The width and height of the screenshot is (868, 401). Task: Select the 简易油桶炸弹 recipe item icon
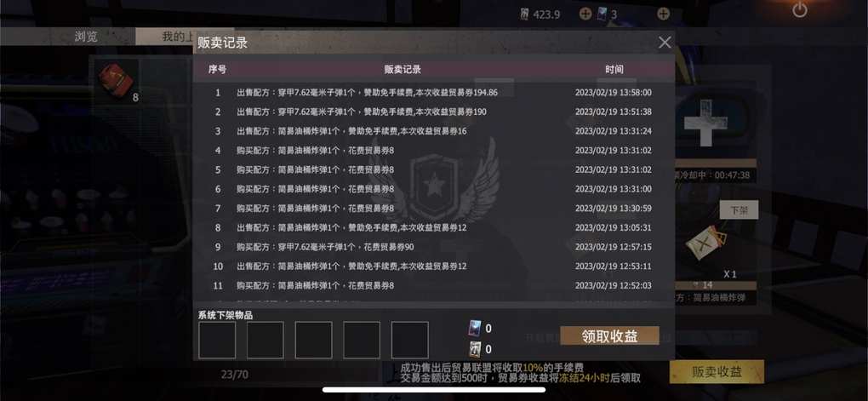tap(705, 243)
